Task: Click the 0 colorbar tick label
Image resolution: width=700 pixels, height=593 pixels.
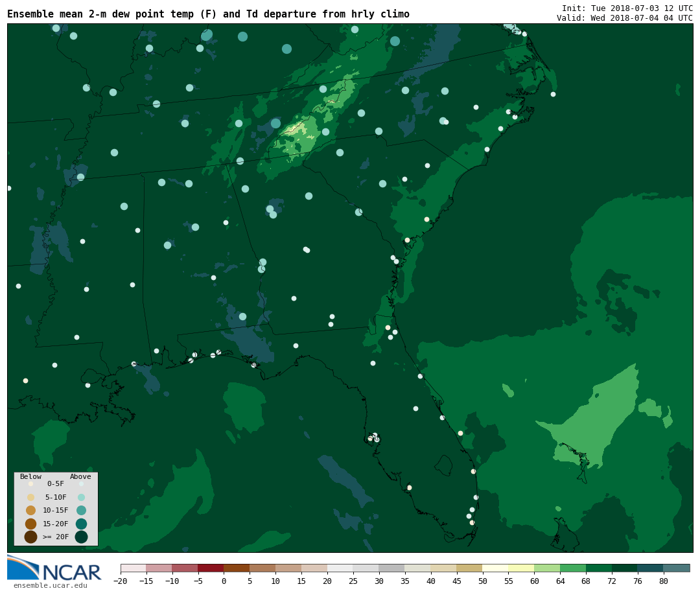Action: click(x=224, y=581)
